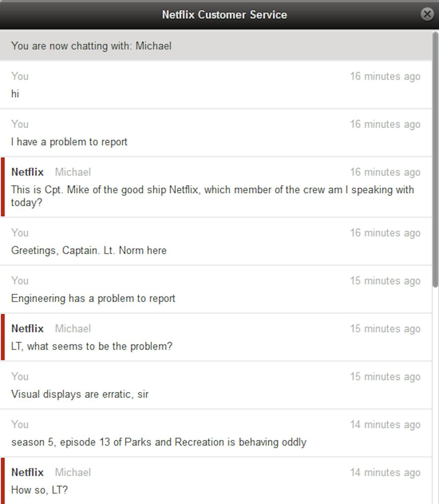Click the 'You' label above 'I have a problem to report'
Image resolution: width=439 pixels, height=504 pixels.
pyautogui.click(x=20, y=124)
